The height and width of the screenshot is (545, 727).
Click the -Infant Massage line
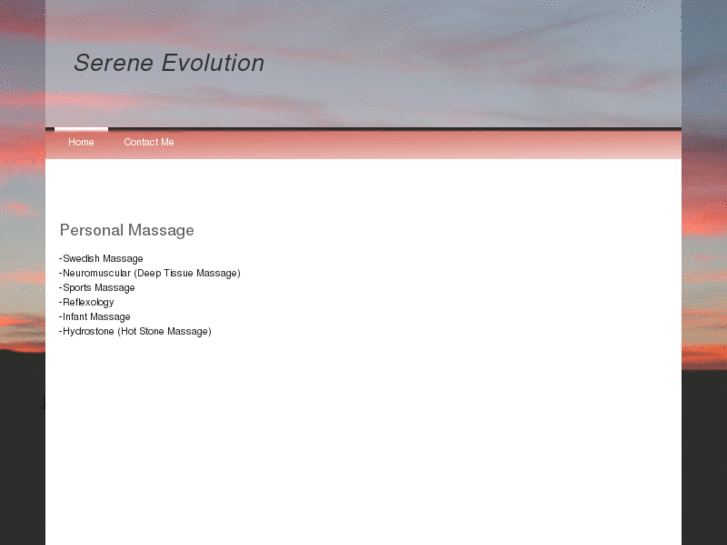coord(95,317)
